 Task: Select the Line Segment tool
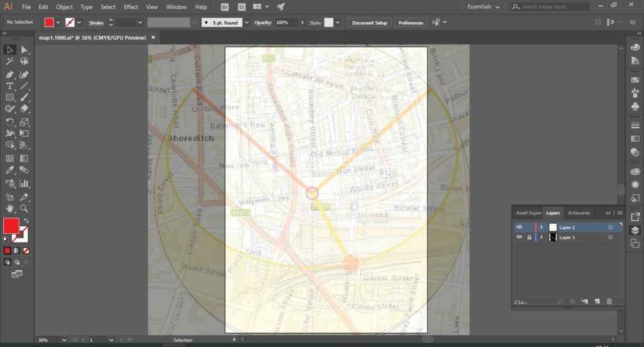(25, 86)
